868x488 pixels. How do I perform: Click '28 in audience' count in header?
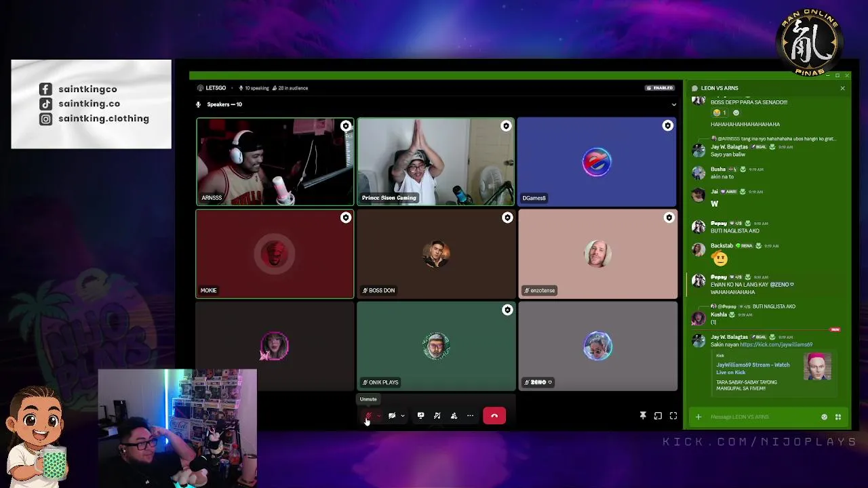click(290, 88)
